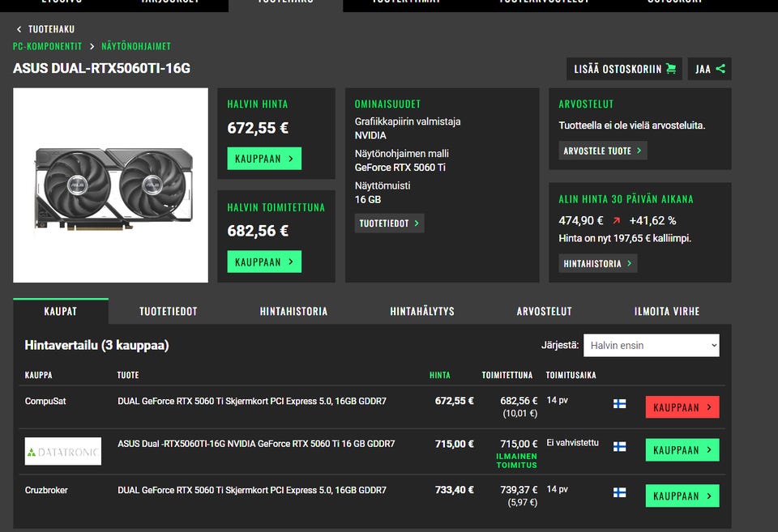Click the Lisää ostoskoriin button

(624, 69)
